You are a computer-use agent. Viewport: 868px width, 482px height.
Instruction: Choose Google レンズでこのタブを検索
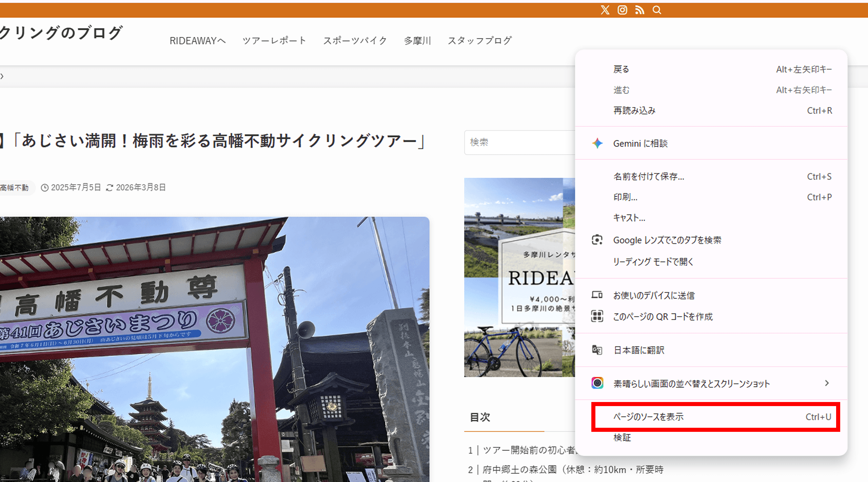711,240
